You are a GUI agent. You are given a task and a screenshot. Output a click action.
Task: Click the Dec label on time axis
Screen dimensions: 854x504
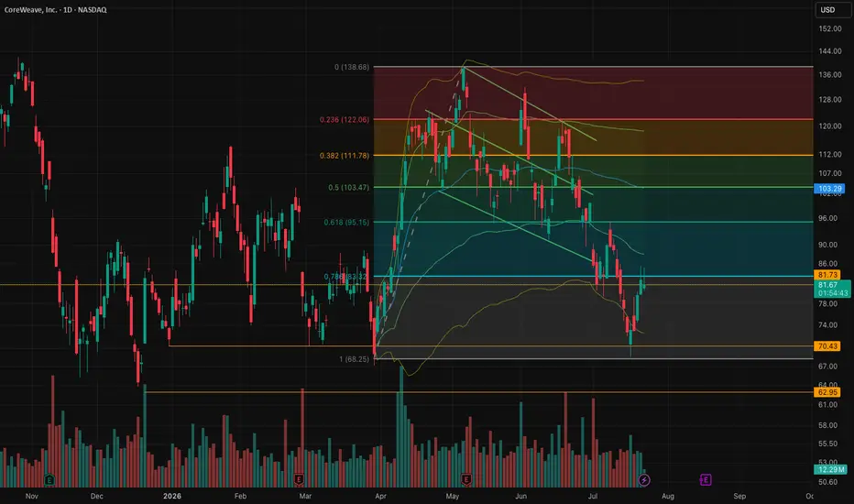pyautogui.click(x=96, y=497)
